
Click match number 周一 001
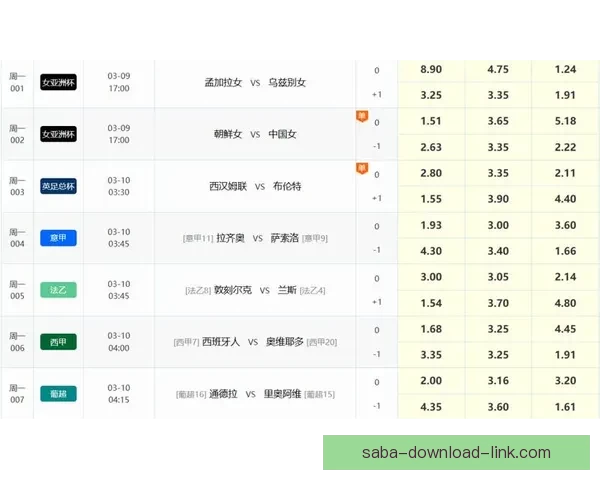pyautogui.click(x=17, y=82)
